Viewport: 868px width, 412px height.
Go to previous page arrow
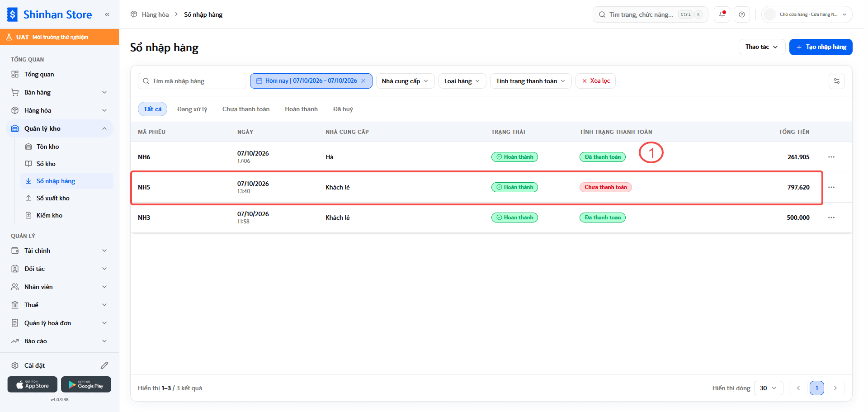(x=798, y=388)
